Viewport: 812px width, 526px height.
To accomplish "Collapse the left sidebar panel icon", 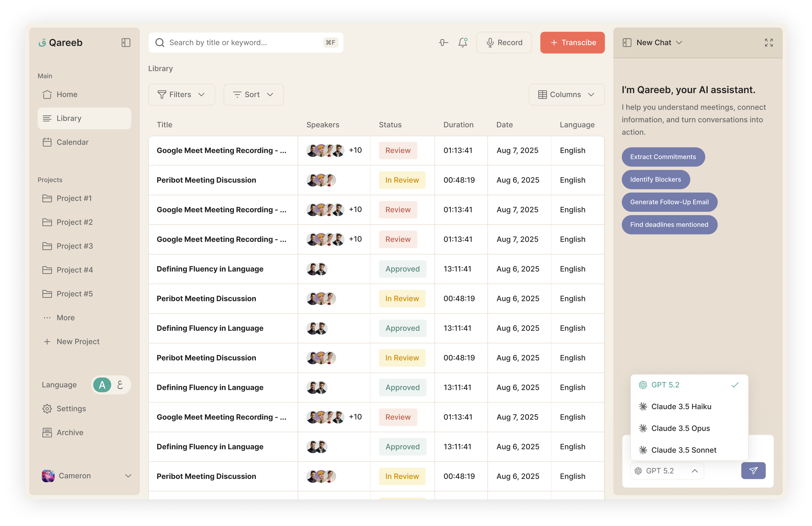I will pyautogui.click(x=126, y=43).
